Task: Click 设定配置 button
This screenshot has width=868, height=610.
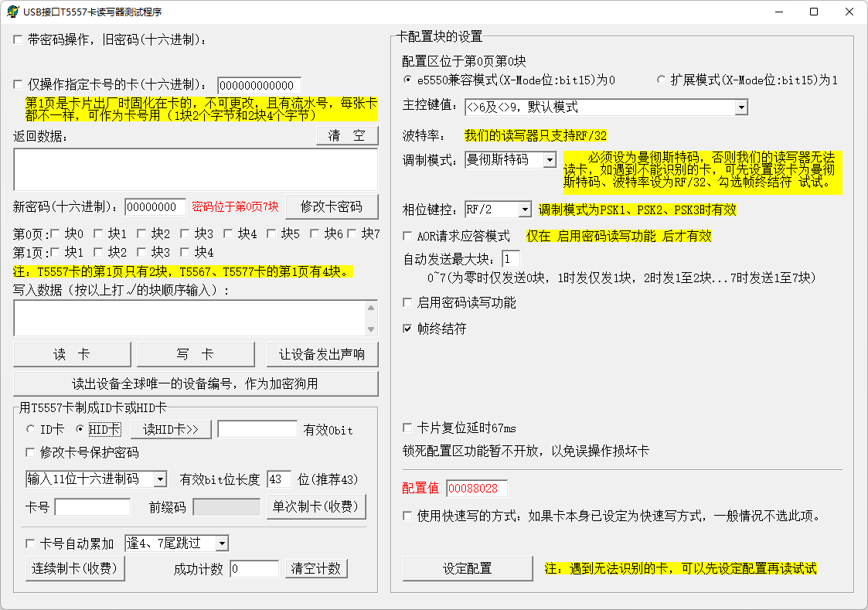Action: click(x=467, y=568)
